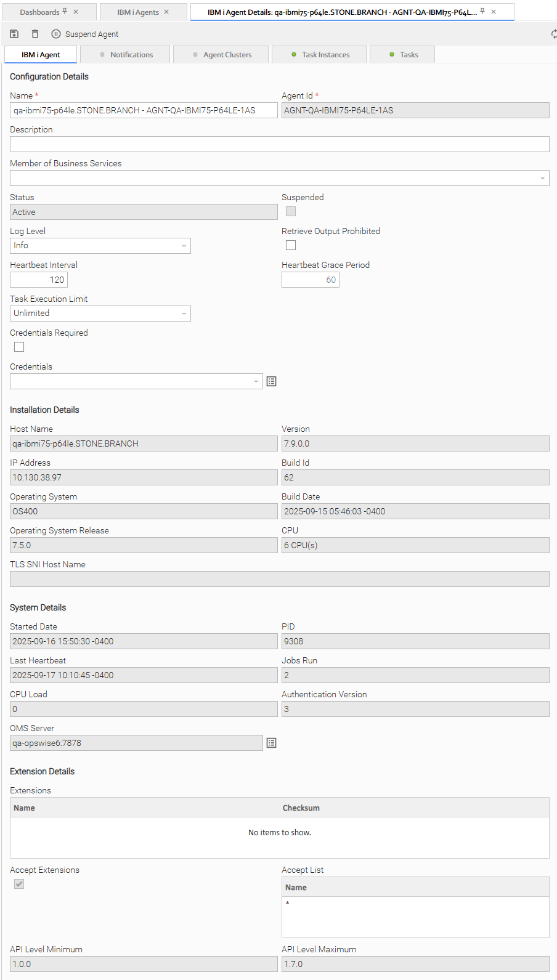Image resolution: width=557 pixels, height=980 pixels.
Task: Click the Delete trash icon
Action: [35, 34]
